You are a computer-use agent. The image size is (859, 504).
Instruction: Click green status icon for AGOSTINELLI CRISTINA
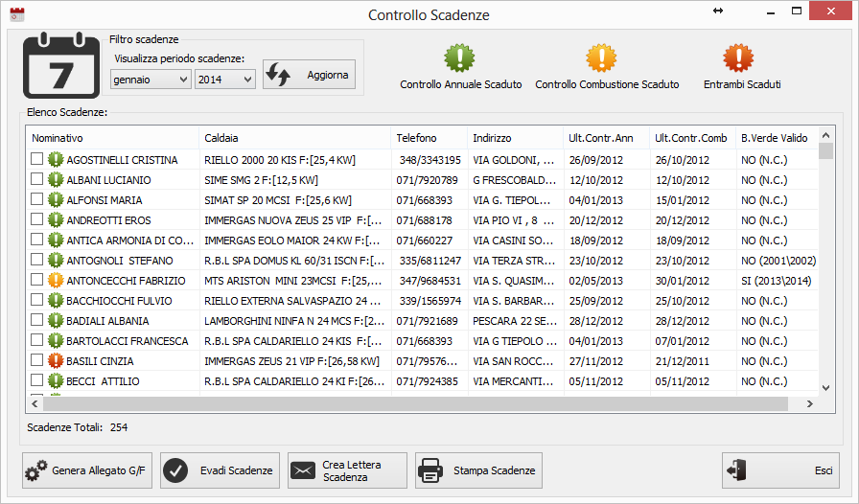click(x=56, y=159)
